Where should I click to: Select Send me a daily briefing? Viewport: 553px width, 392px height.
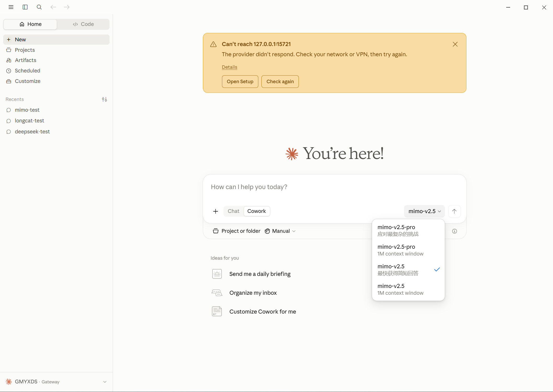click(260, 274)
